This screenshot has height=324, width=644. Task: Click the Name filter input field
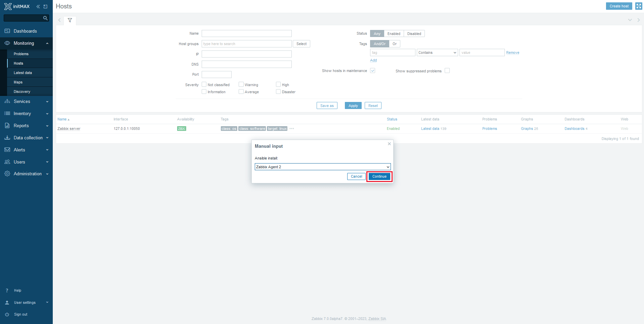(x=247, y=33)
